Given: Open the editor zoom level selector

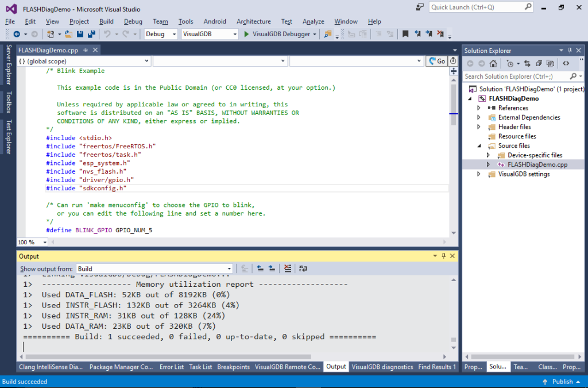Looking at the screenshot, I should click(32, 242).
